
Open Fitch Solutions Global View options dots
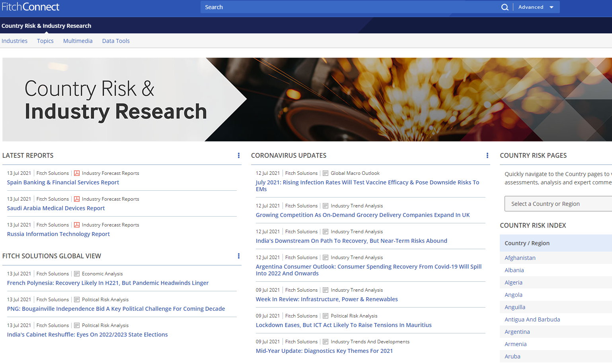click(239, 256)
